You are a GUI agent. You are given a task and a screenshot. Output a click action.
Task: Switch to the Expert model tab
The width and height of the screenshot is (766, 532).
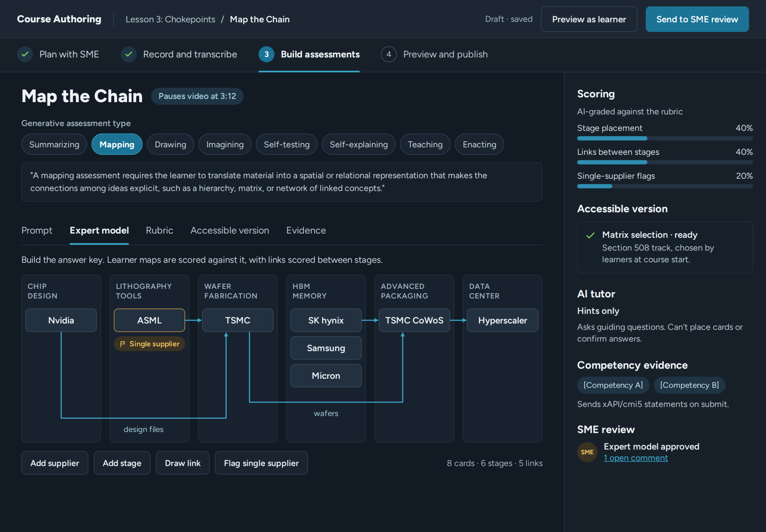(x=99, y=230)
